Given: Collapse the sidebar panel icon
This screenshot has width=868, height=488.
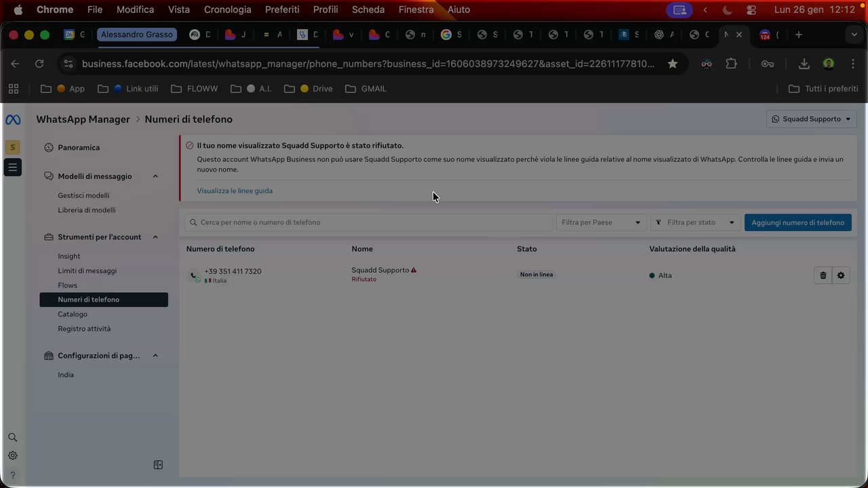Looking at the screenshot, I should 158,465.
